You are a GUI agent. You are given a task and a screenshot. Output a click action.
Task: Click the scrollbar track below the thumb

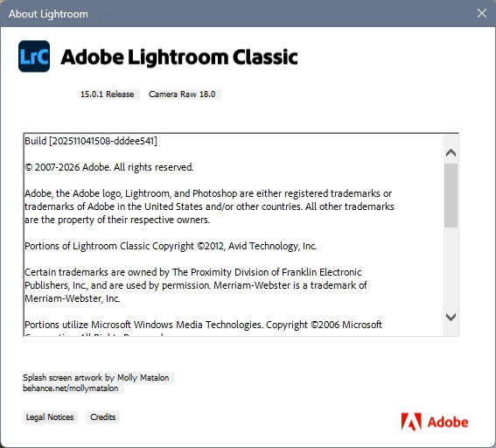click(451, 269)
